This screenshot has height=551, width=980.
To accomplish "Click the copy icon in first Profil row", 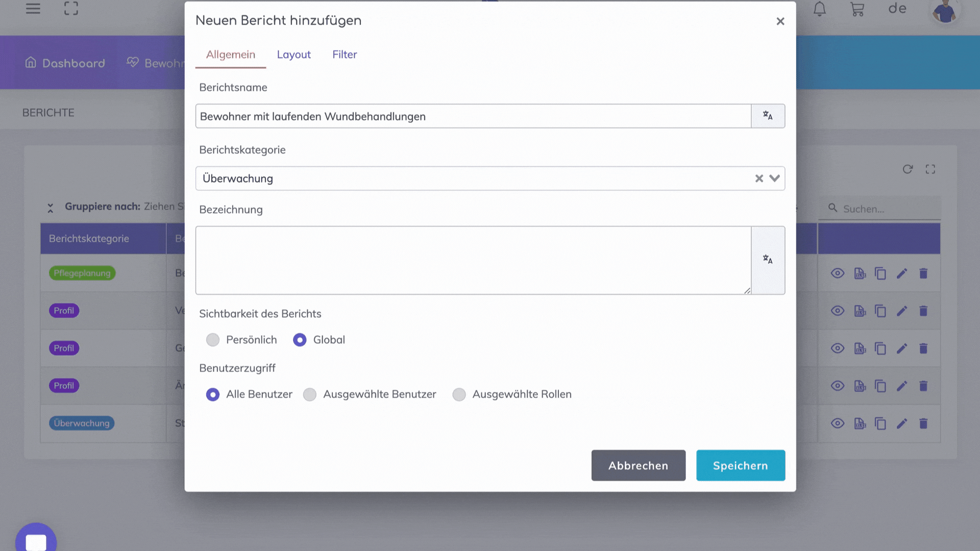I will click(880, 311).
